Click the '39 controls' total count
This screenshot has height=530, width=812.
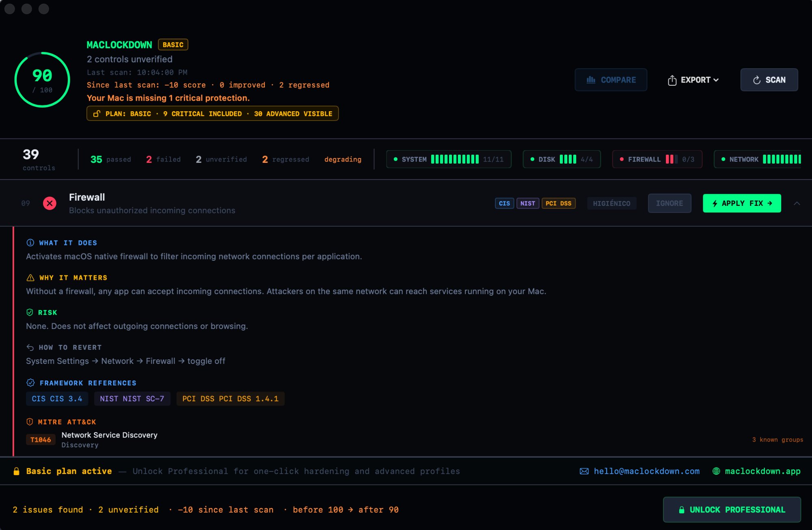(x=39, y=159)
